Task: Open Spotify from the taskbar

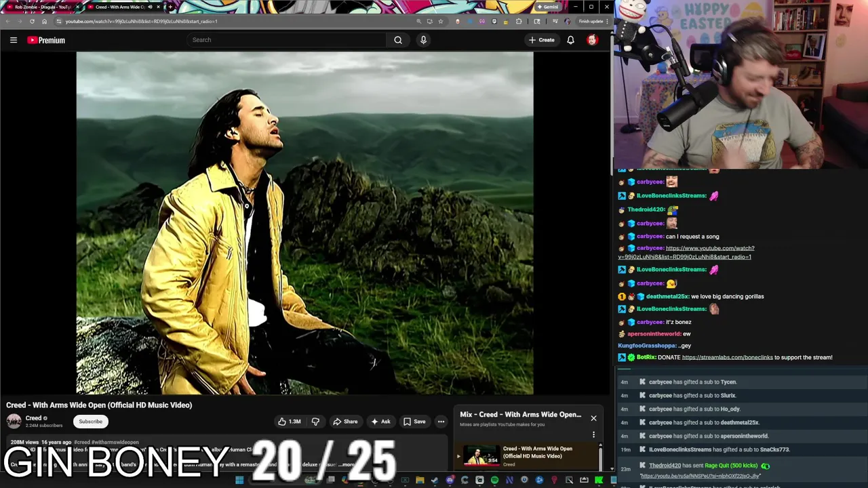Action: pos(494,481)
